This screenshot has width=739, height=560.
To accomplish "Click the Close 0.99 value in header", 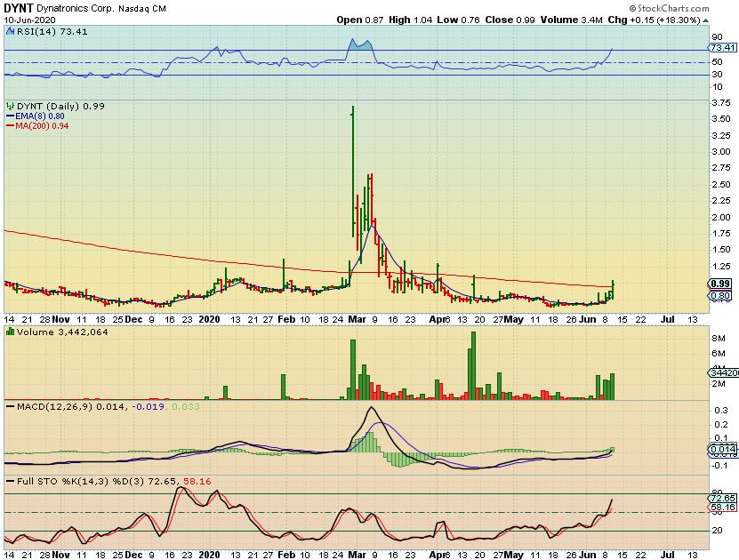I will click(x=510, y=20).
